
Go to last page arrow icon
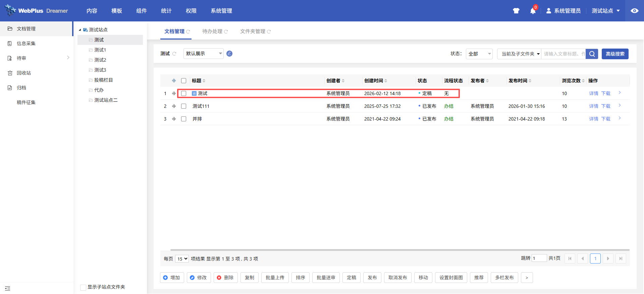(621, 259)
